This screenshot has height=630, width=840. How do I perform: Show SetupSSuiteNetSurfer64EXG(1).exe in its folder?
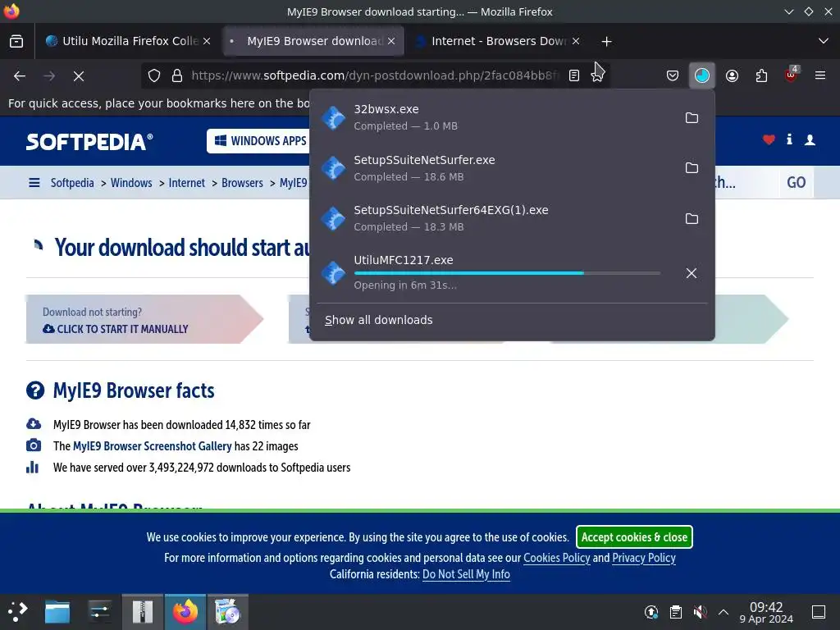point(692,218)
